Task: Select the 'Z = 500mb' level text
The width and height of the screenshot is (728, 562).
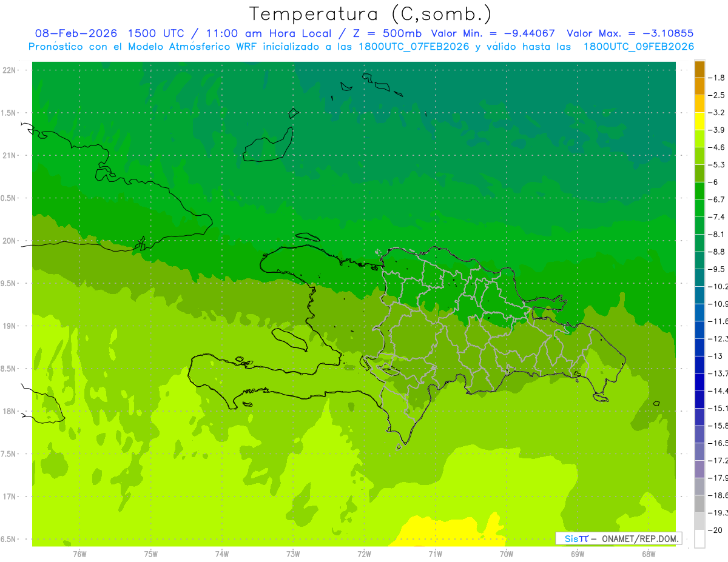Action: click(x=387, y=33)
